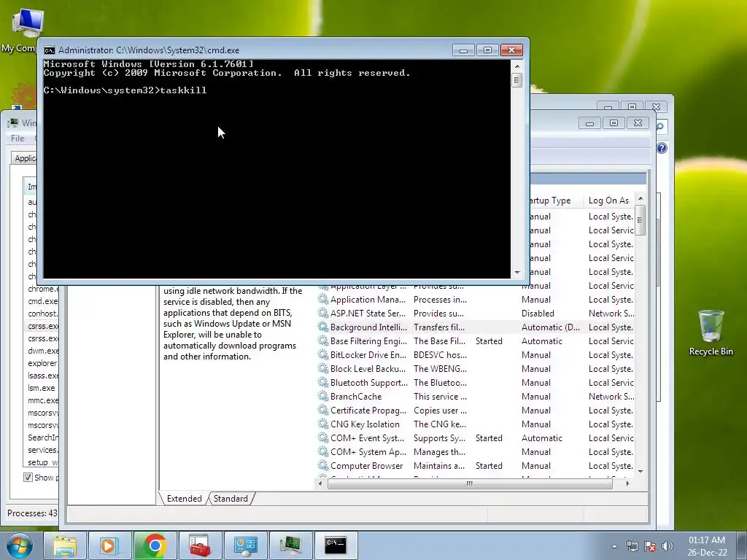Screen dimensions: 747x560
Task: Open the clock showing 01:17 AM
Action: pos(707,546)
